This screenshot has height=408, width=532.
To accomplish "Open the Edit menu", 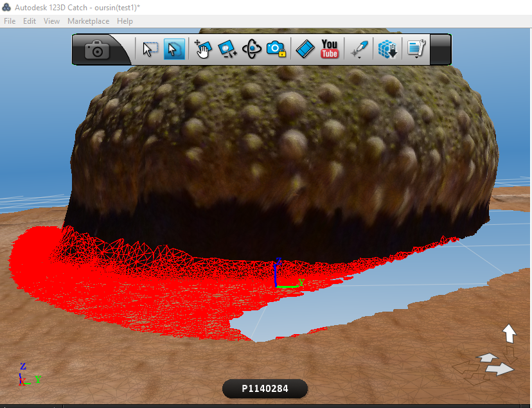I will pos(30,21).
